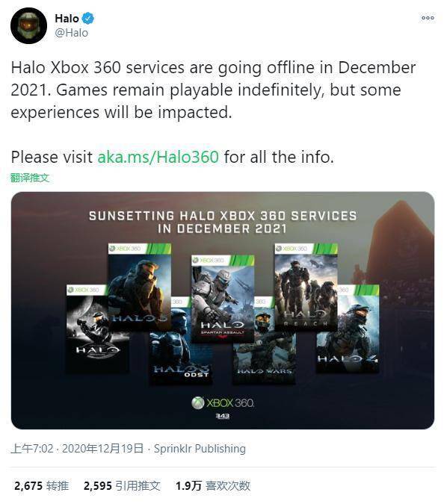View the 1.9万 喜欢次数 likes list
This screenshot has width=444, height=504.
213,485
